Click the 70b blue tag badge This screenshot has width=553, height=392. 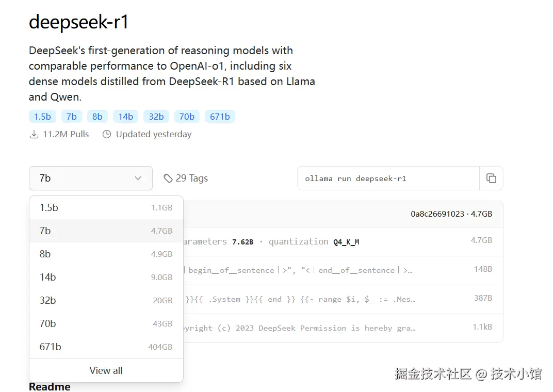pos(187,117)
